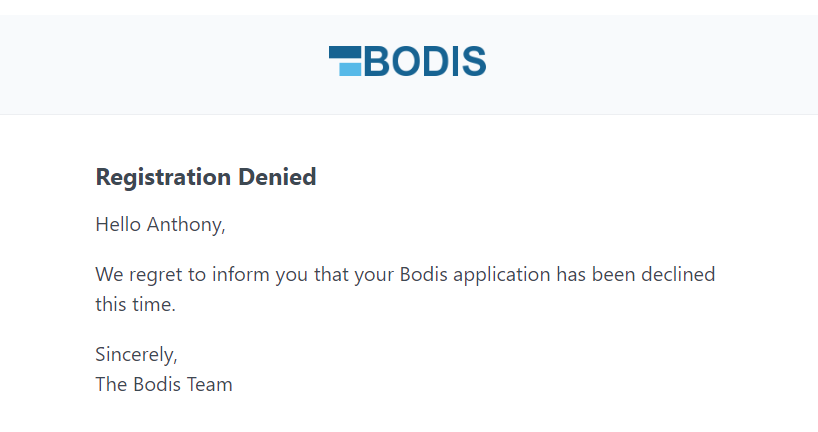818x432 pixels.
Task: Click the BODIS wordmark text in header
Action: pos(425,62)
